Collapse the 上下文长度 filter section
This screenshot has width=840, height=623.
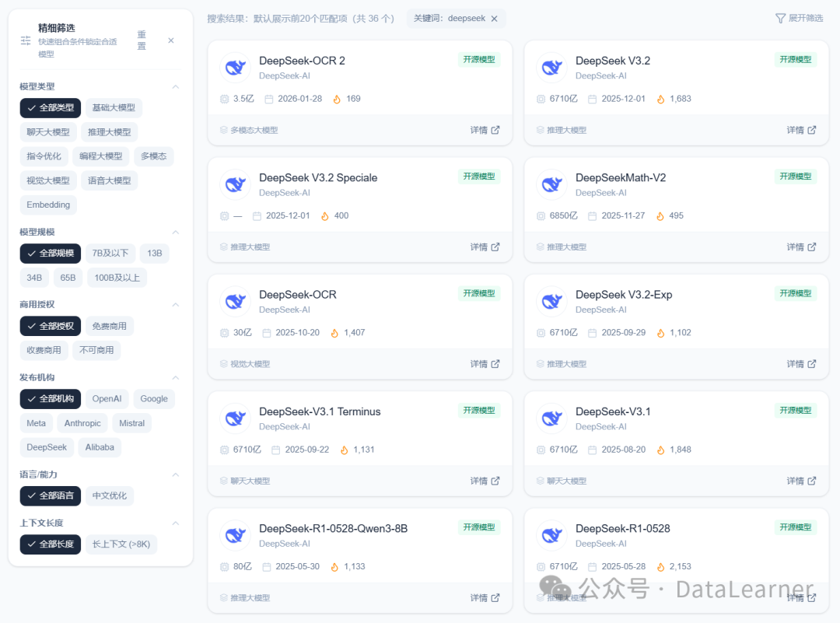coord(175,523)
